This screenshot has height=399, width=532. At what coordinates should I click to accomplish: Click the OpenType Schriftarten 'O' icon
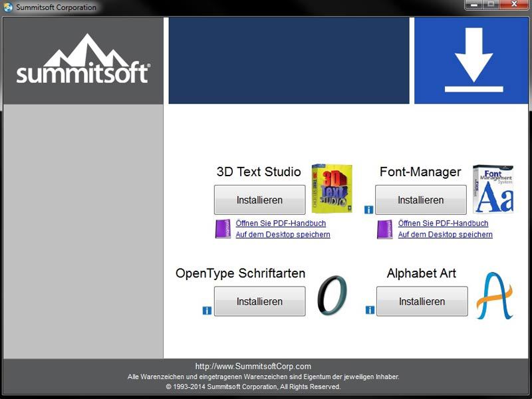(331, 296)
